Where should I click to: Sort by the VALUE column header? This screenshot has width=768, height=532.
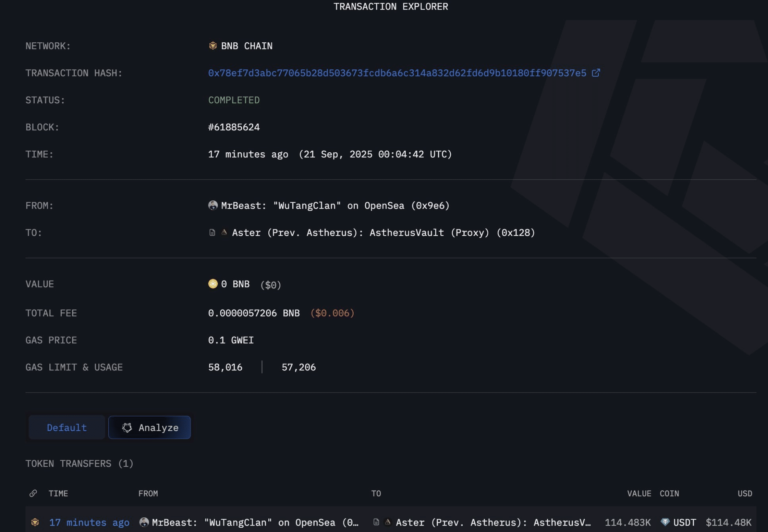639,493
